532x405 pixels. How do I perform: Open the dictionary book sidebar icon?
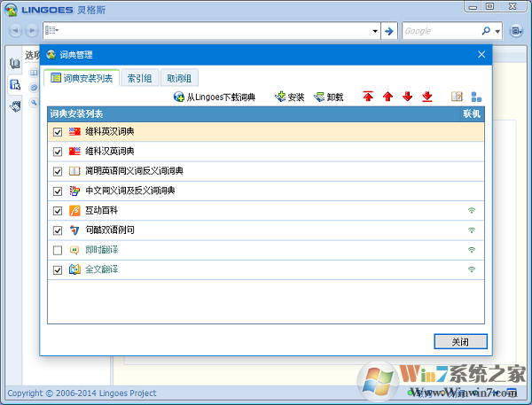pyautogui.click(x=15, y=64)
